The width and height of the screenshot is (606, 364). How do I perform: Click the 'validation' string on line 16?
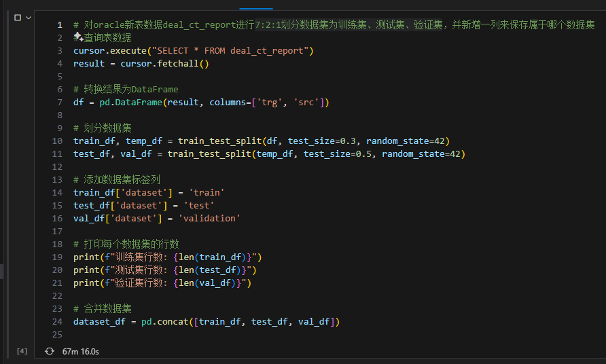point(209,218)
